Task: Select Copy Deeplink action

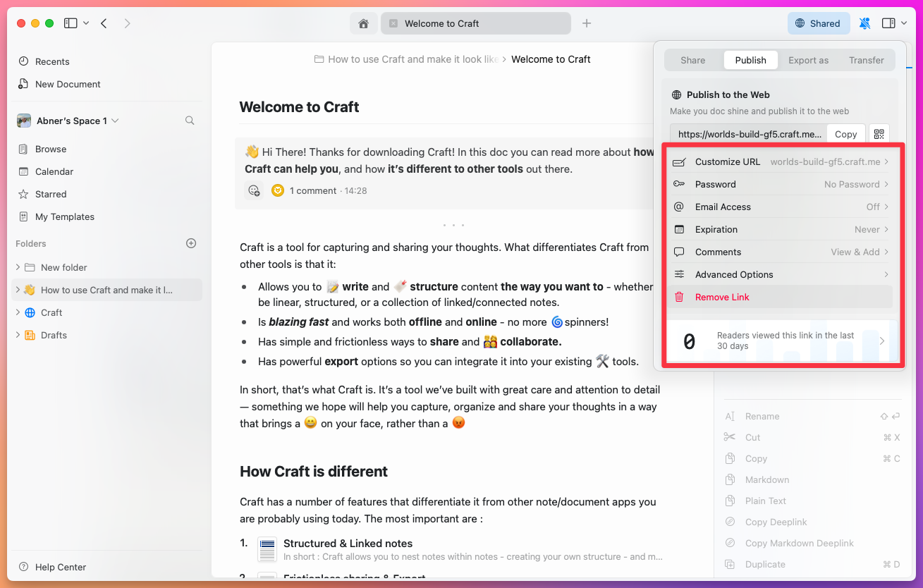Action: pos(776,522)
